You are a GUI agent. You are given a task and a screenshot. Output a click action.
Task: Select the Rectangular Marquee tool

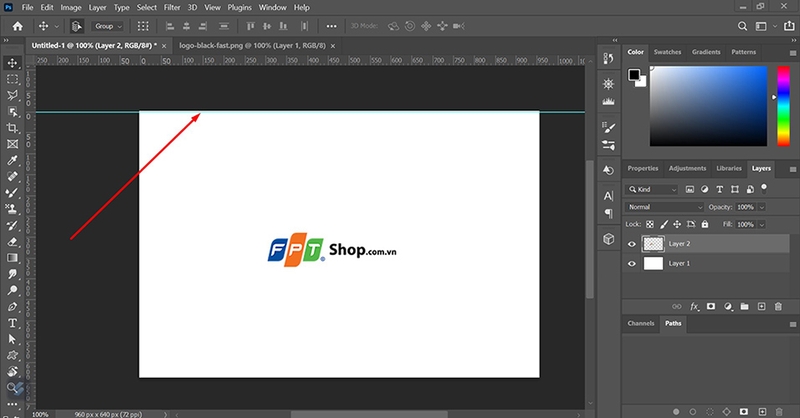click(12, 79)
